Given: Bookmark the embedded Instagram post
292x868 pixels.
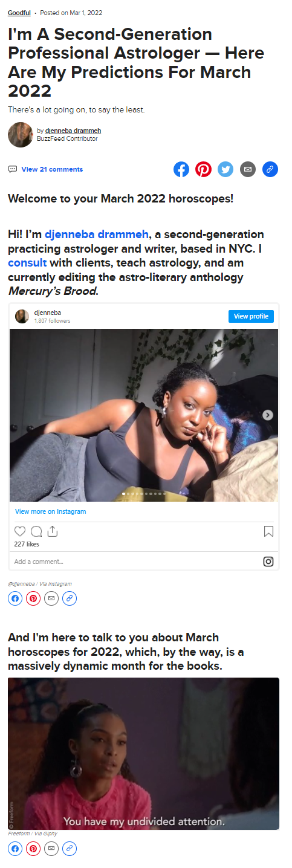Looking at the screenshot, I should tap(269, 531).
